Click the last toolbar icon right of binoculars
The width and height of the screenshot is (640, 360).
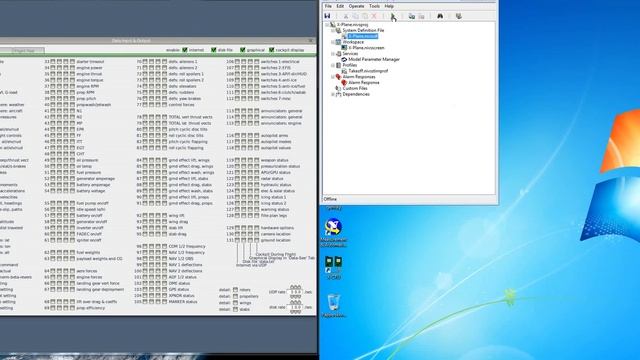click(459, 16)
